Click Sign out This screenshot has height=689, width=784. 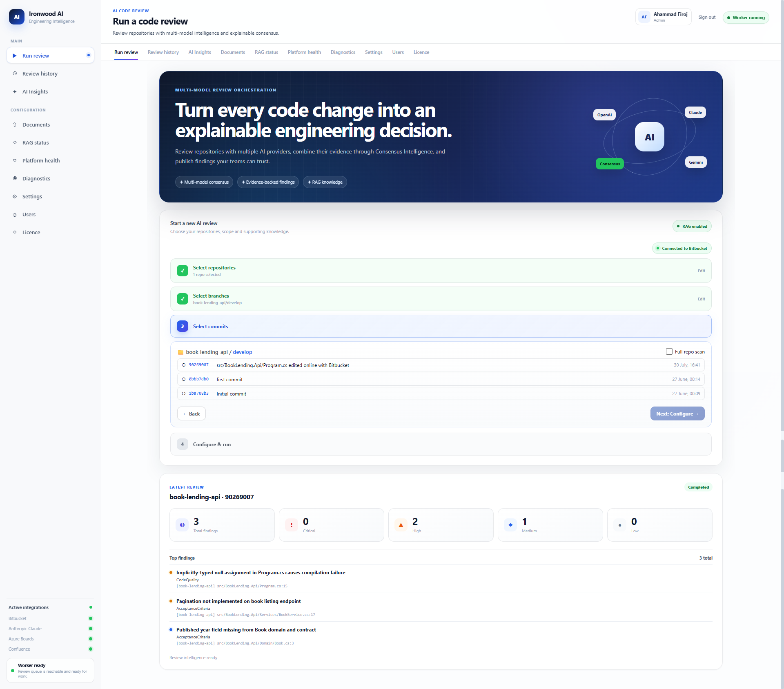707,17
